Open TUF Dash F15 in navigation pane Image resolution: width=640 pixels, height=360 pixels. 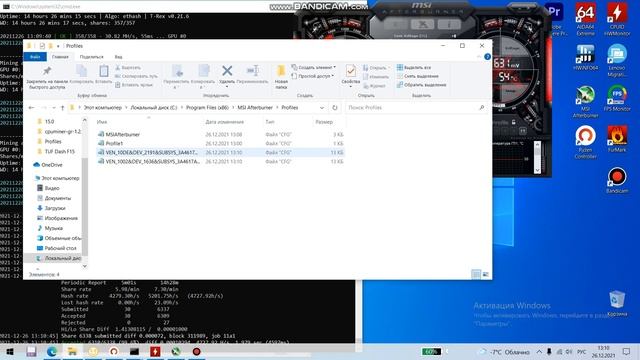click(x=60, y=151)
